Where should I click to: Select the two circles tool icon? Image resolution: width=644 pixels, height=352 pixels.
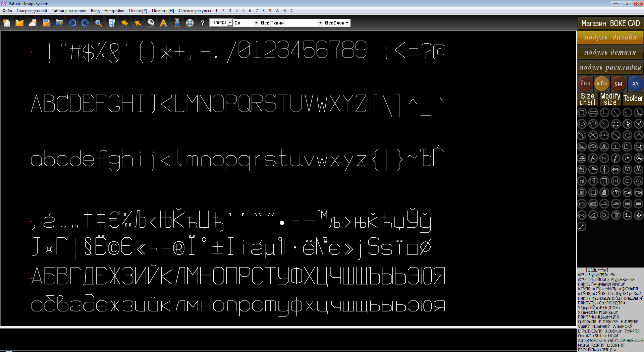(605, 215)
